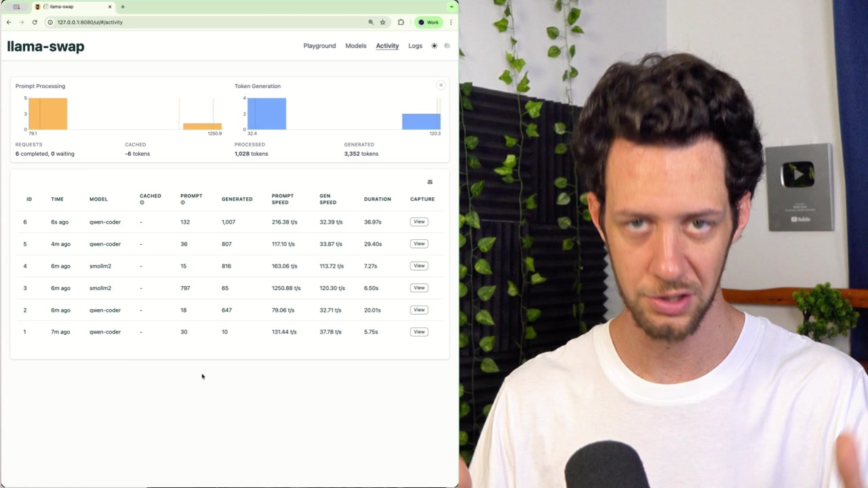Click the Duration column header
868x488 pixels.
click(377, 199)
